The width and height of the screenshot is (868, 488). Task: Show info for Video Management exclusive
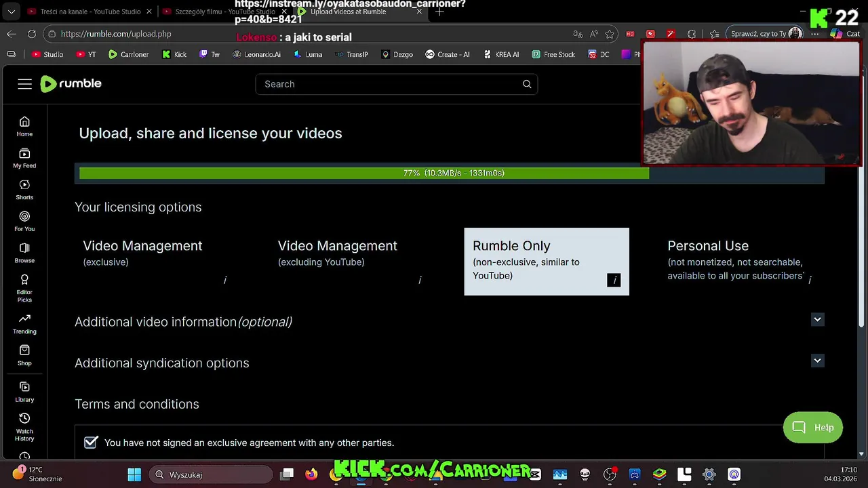click(x=224, y=280)
